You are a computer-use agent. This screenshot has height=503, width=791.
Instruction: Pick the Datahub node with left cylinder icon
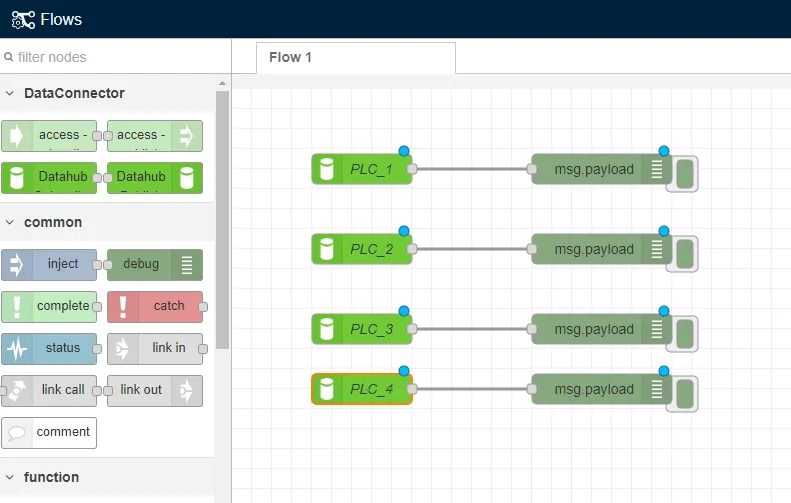[x=49, y=178]
